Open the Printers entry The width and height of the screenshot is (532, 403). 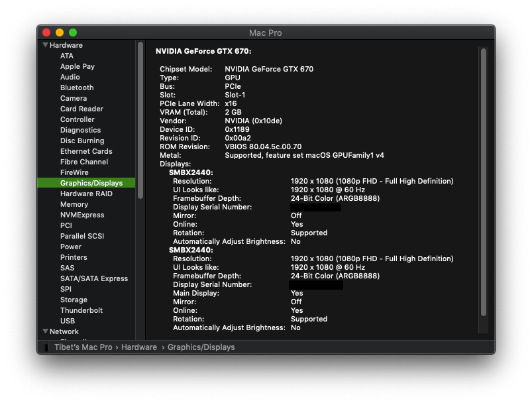[x=74, y=257]
